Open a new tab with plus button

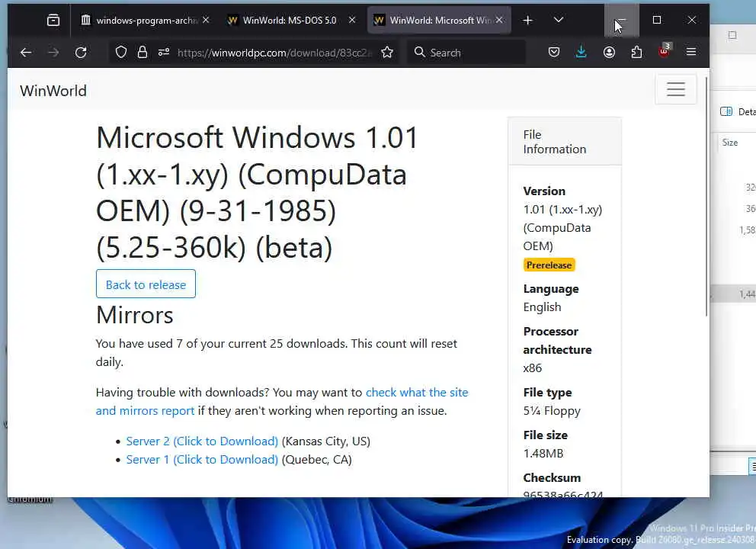coord(527,21)
